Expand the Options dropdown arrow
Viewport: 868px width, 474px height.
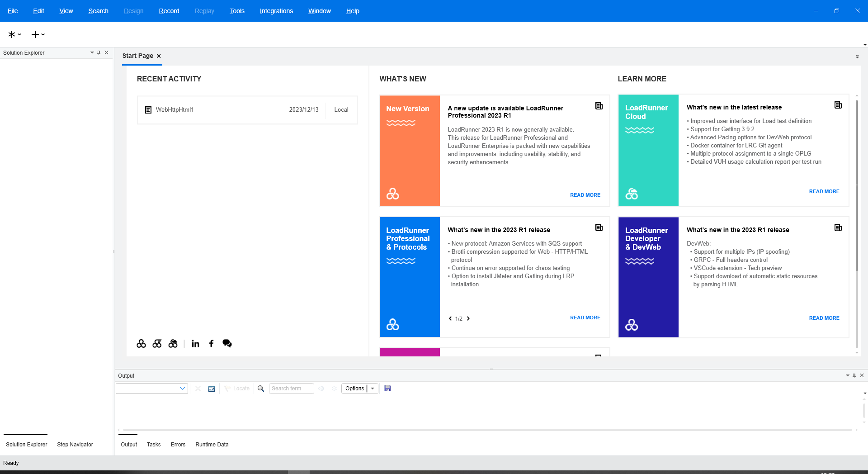[x=373, y=389]
